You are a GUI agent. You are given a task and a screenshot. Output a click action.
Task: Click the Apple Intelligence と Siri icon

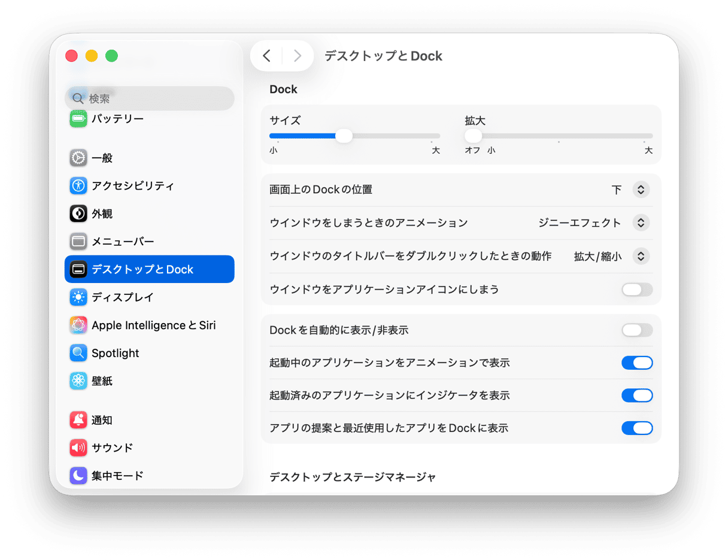[78, 325]
